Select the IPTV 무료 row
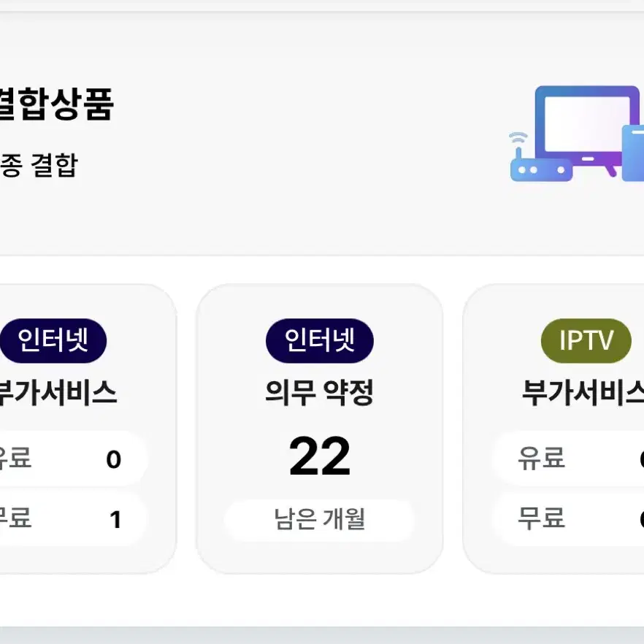 568,519
